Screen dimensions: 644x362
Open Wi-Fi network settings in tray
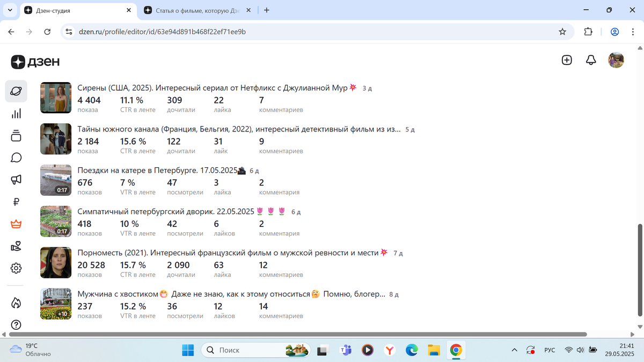click(x=568, y=350)
